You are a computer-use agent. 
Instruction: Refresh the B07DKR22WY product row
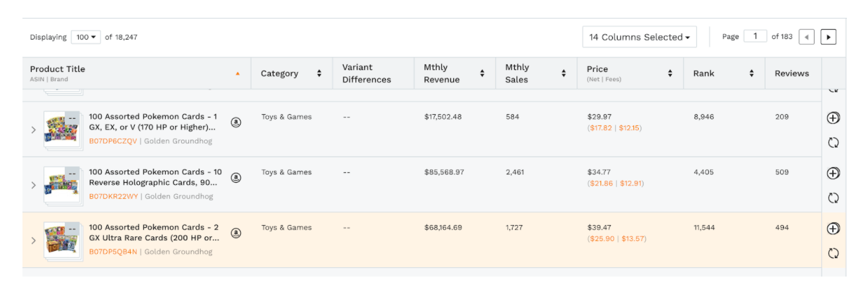[833, 197]
